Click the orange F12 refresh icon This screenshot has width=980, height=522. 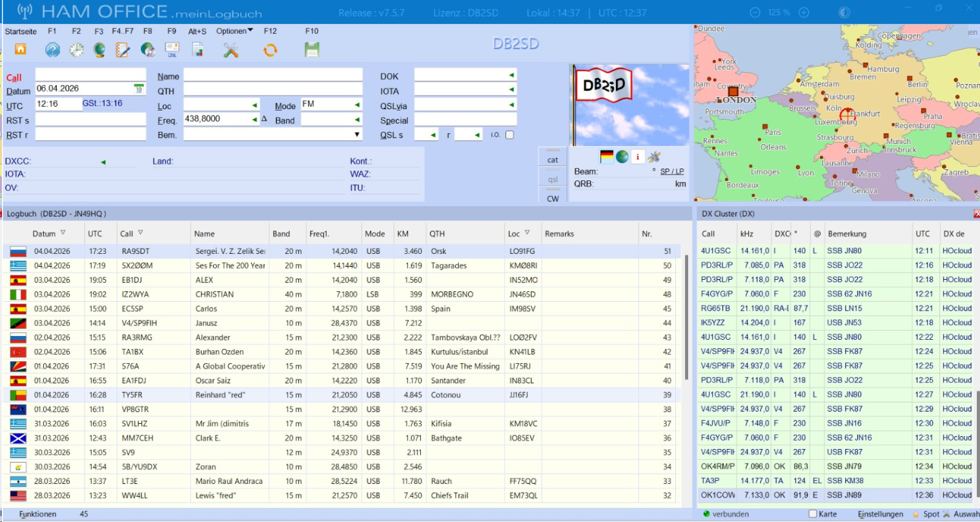click(270, 50)
